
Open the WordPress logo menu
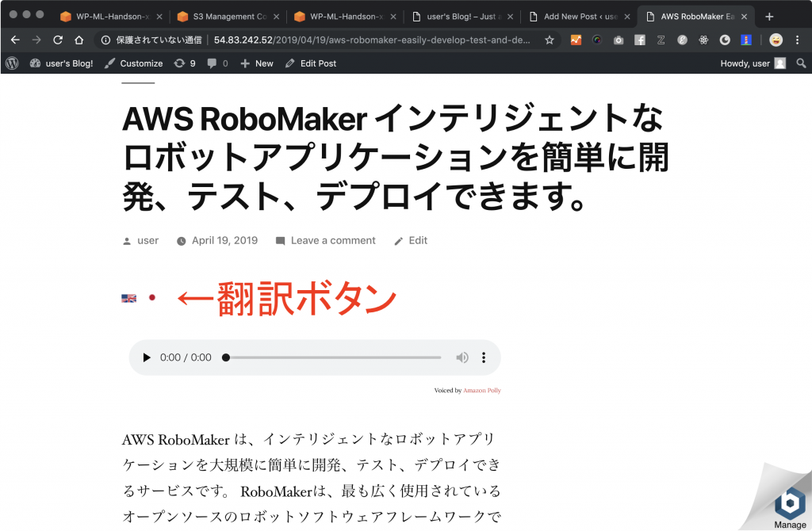click(x=12, y=63)
